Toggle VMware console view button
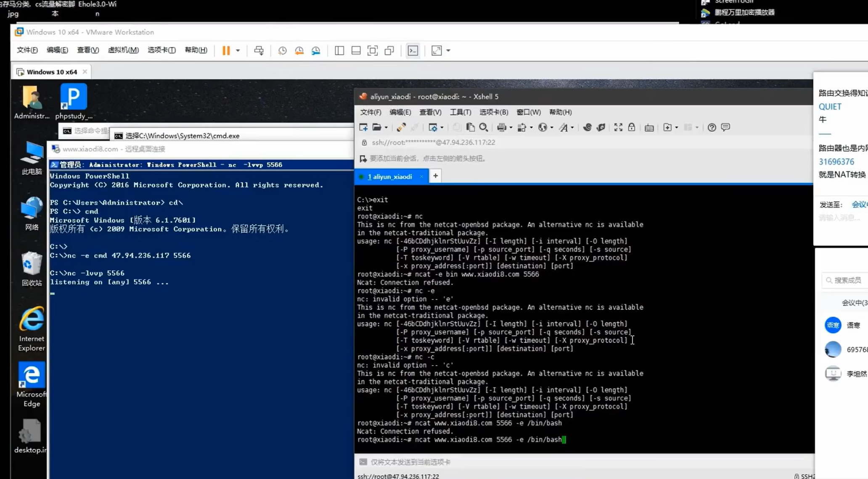This screenshot has height=479, width=868. (413, 50)
